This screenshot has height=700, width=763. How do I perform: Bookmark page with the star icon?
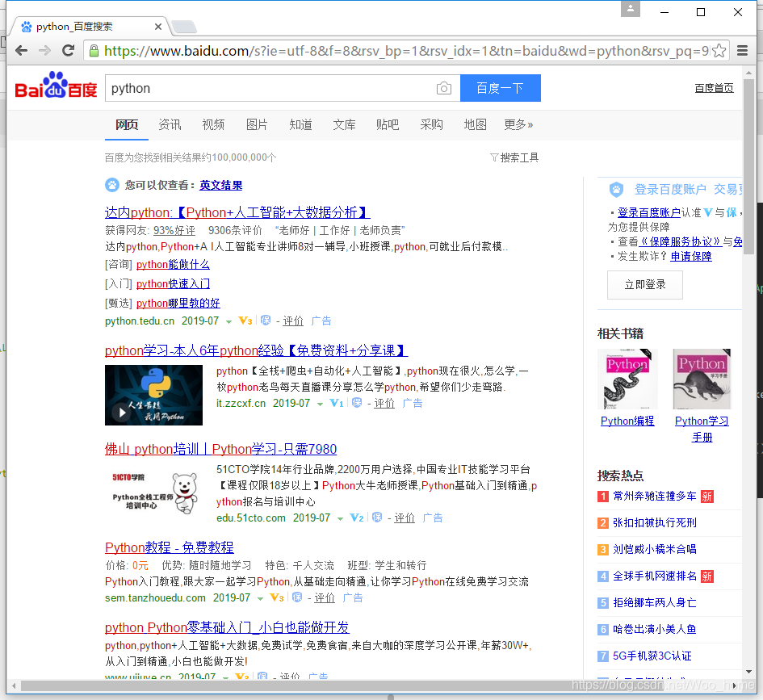(719, 51)
